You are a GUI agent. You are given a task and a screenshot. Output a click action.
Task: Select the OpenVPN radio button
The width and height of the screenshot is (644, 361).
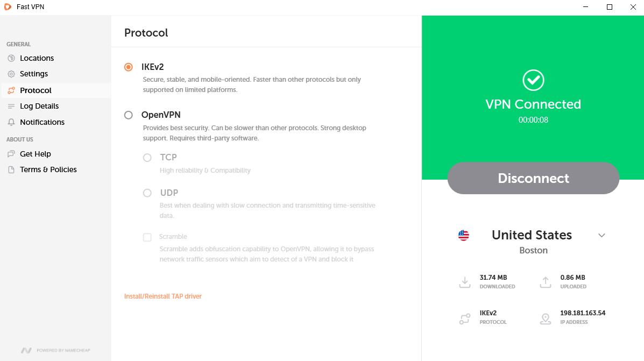coord(129,115)
